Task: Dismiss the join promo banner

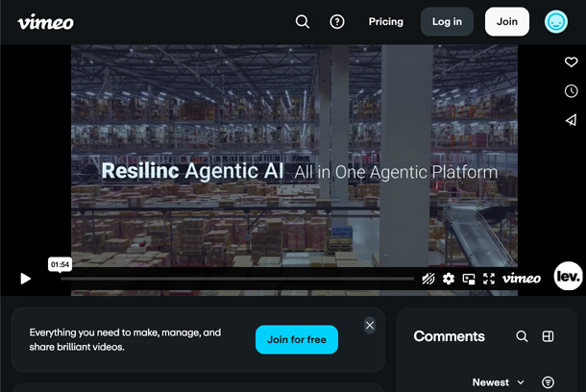Action: coord(370,326)
